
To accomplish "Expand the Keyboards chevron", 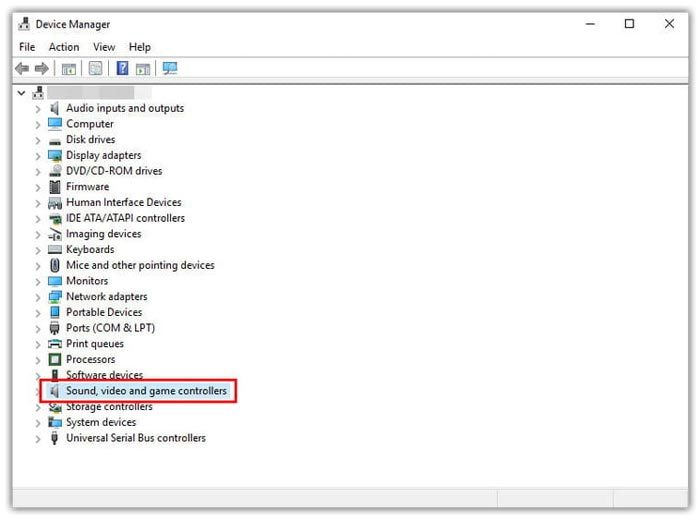I will pyautogui.click(x=38, y=250).
